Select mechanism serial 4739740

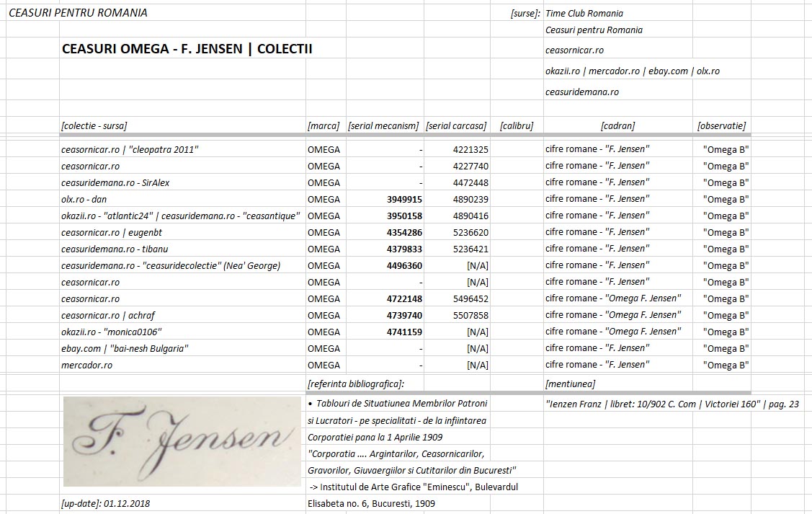[404, 316]
